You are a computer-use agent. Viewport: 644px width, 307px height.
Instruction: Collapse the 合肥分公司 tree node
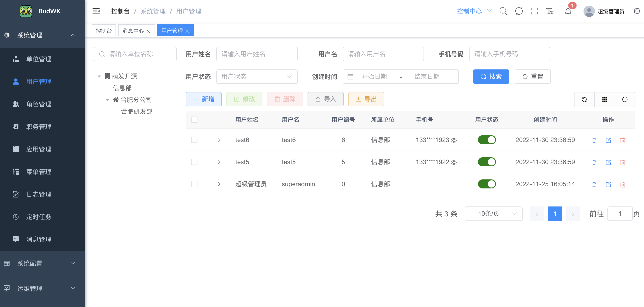(107, 100)
